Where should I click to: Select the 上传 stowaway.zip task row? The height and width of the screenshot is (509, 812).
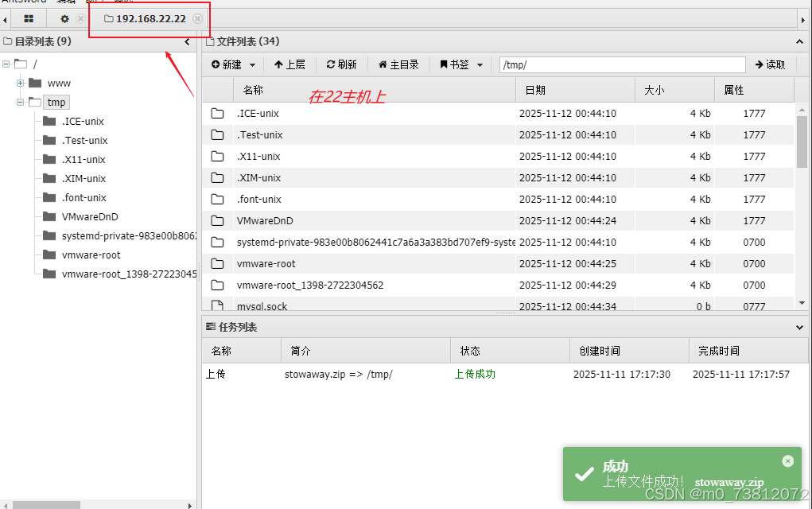[505, 374]
